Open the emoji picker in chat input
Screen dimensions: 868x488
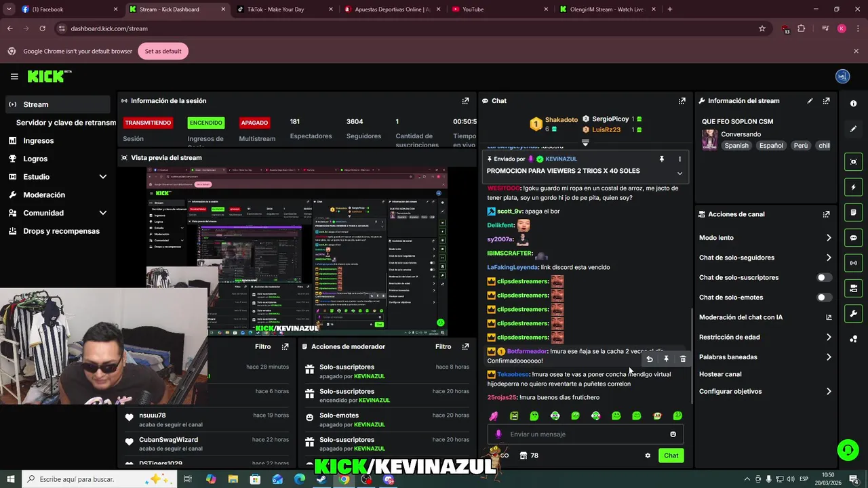point(673,434)
